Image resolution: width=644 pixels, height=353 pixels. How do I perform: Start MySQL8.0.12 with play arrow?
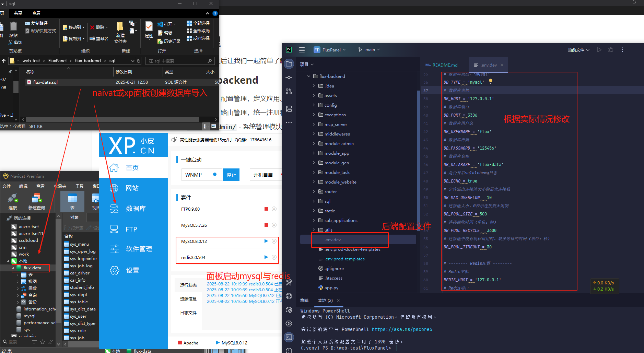click(266, 241)
